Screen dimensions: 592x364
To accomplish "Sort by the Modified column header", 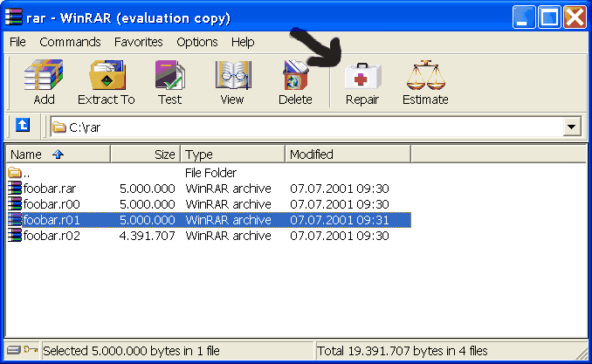I will 348,154.
